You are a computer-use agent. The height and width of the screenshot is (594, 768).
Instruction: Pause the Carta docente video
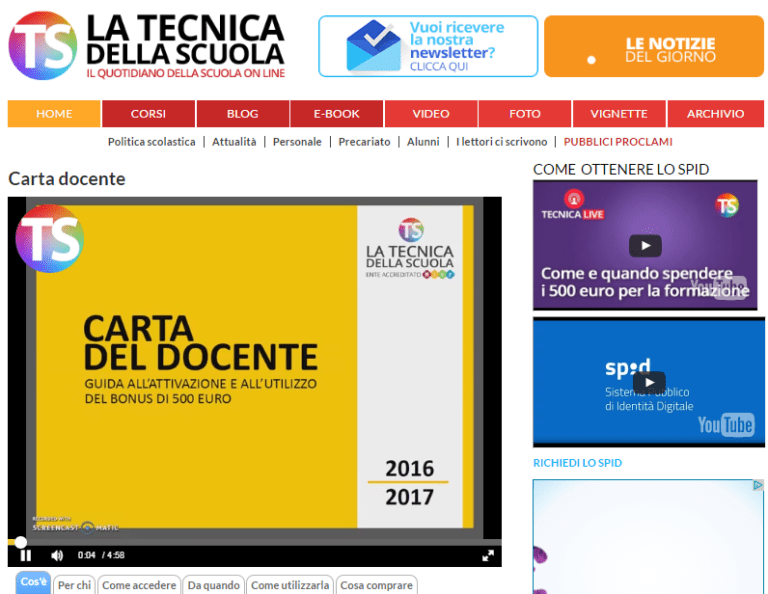pos(25,555)
